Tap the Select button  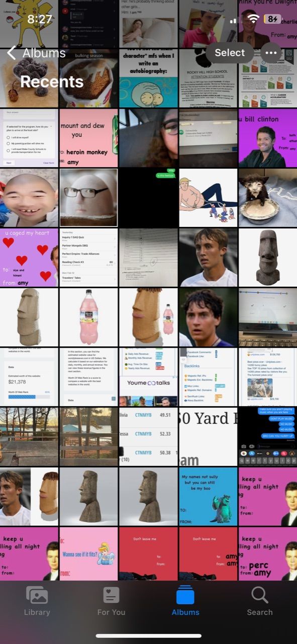[x=230, y=53]
